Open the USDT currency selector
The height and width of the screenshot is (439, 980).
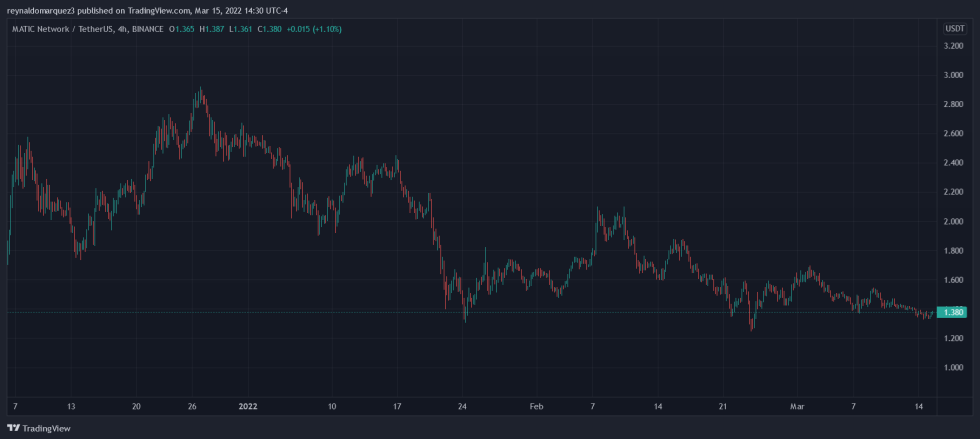pyautogui.click(x=954, y=29)
